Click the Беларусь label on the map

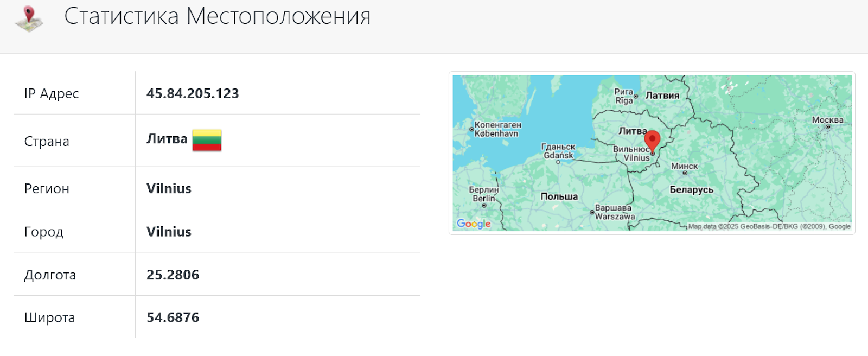click(x=691, y=189)
